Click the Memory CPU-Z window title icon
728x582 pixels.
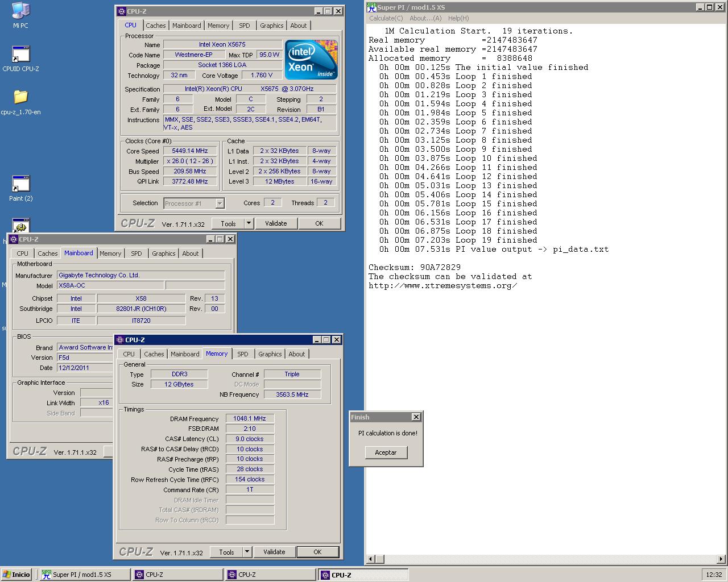click(119, 340)
